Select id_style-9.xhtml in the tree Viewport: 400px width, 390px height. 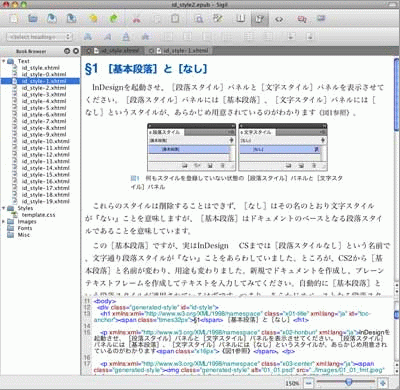(44, 134)
